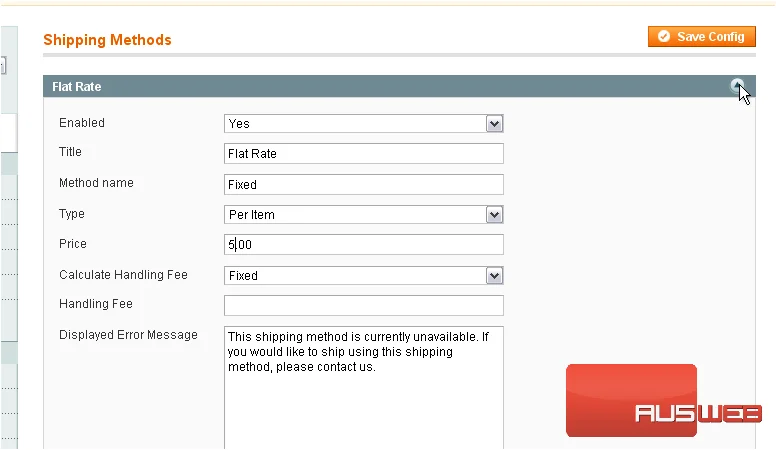The height and width of the screenshot is (450, 776).
Task: Click the empty Handling Fee field
Action: click(364, 305)
